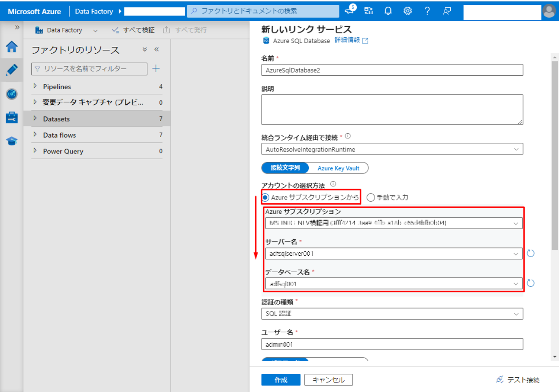Screen dimensions: 559x392
Task: Open the Learning center graduation cap icon
Action: click(12, 141)
